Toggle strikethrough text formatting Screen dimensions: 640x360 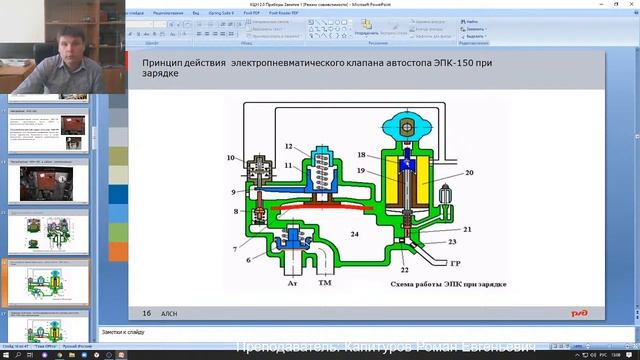click(147, 34)
